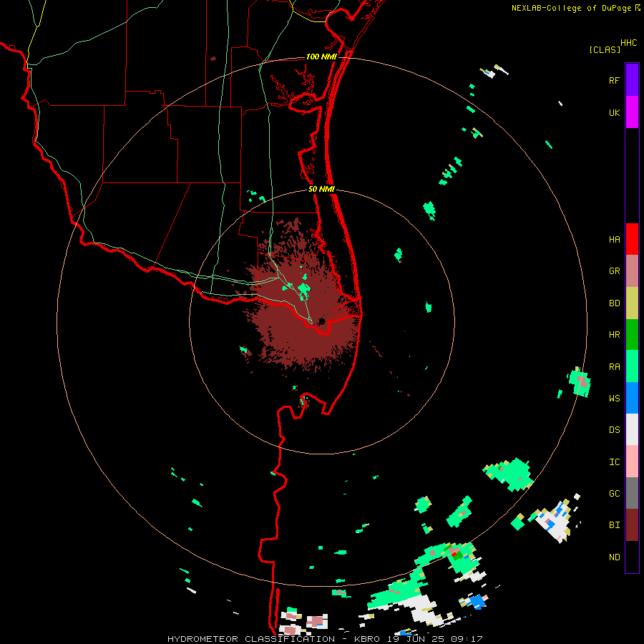Click the 'UK' legend label
Image resolution: width=644 pixels, height=644 pixels.
tap(614, 112)
